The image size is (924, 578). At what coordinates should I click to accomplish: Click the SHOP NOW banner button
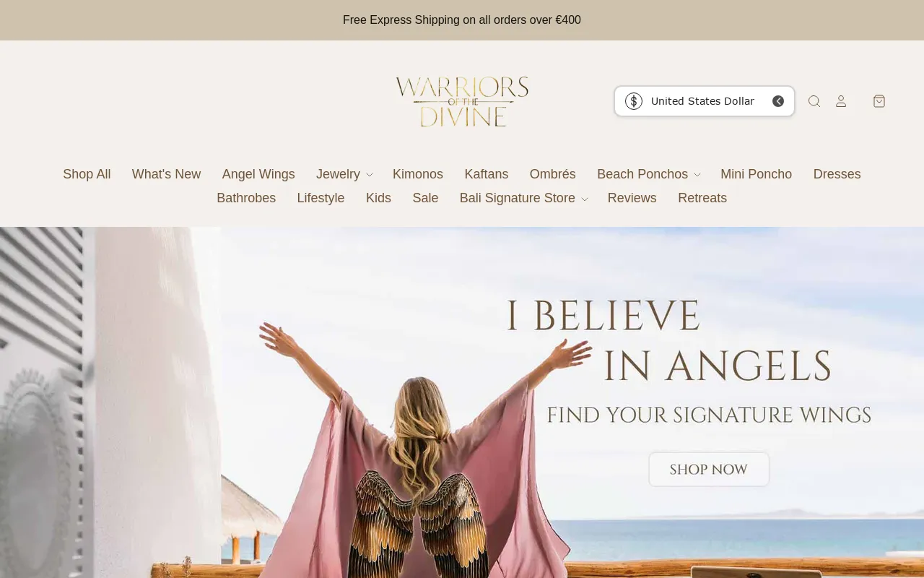(709, 470)
